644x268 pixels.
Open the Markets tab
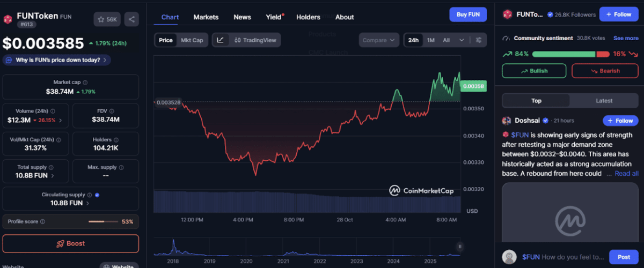coord(206,17)
